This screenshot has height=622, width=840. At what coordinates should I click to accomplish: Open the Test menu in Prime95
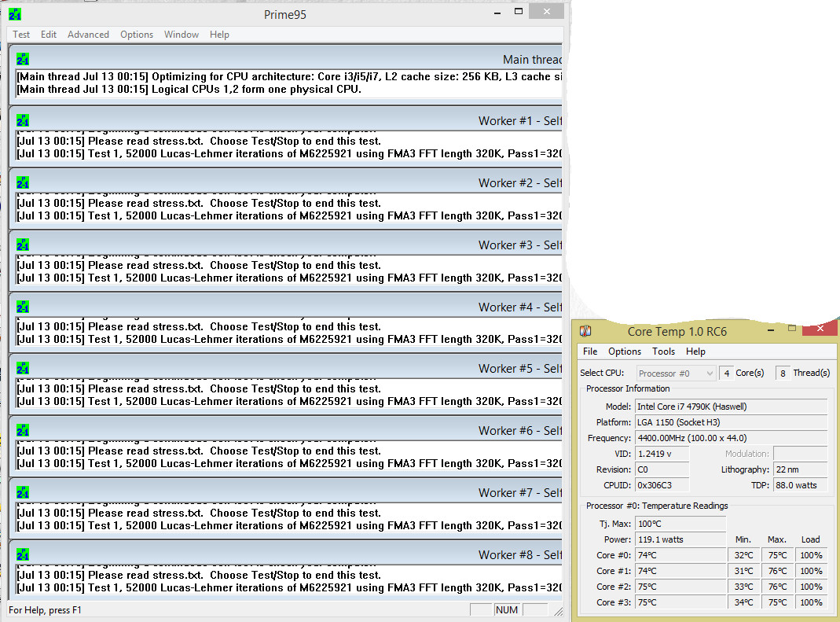click(21, 35)
